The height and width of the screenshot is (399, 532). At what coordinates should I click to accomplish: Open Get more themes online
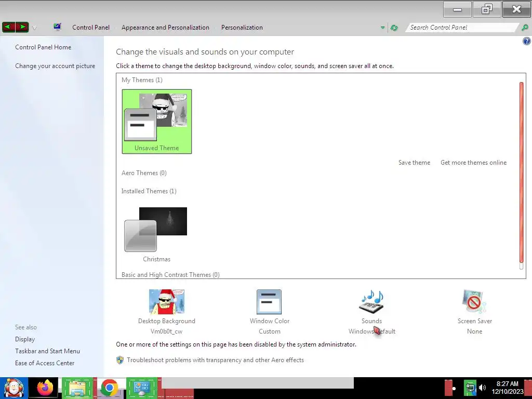click(x=473, y=163)
